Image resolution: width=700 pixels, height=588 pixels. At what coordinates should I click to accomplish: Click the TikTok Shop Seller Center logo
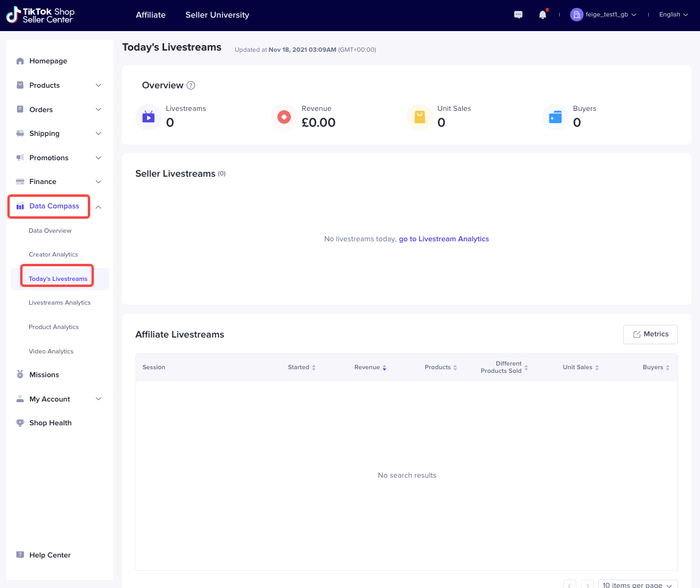41,15
